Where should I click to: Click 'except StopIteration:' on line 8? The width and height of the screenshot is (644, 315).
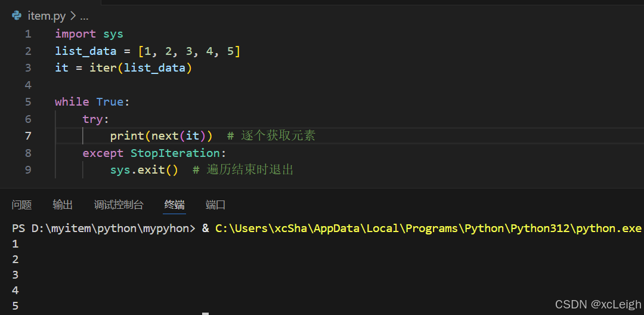pos(154,153)
